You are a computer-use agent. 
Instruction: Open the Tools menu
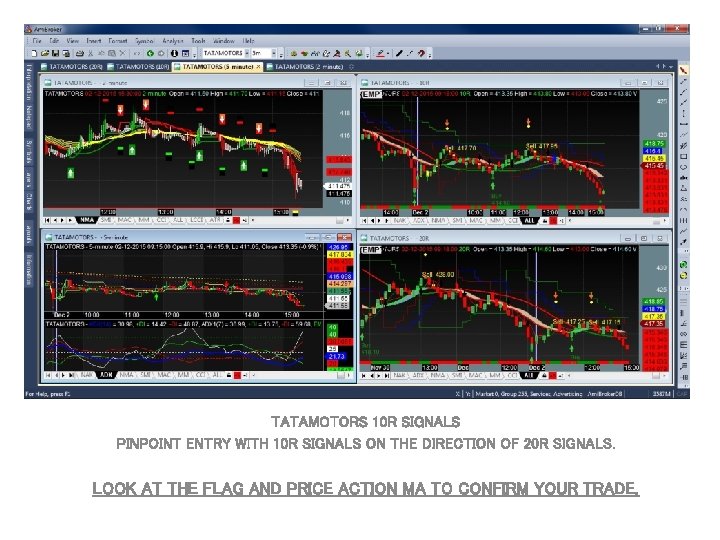click(198, 41)
